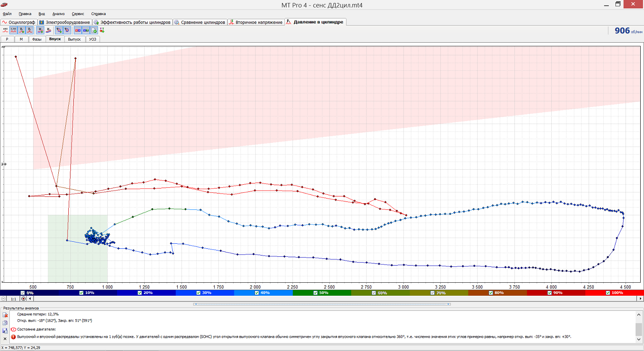Toggle the 0.700 value waveform toolbar button
The width and height of the screenshot is (644, 351).
(13, 30)
